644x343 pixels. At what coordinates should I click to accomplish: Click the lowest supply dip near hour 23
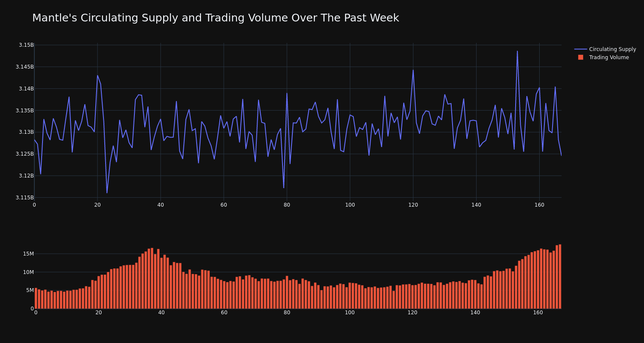click(107, 193)
